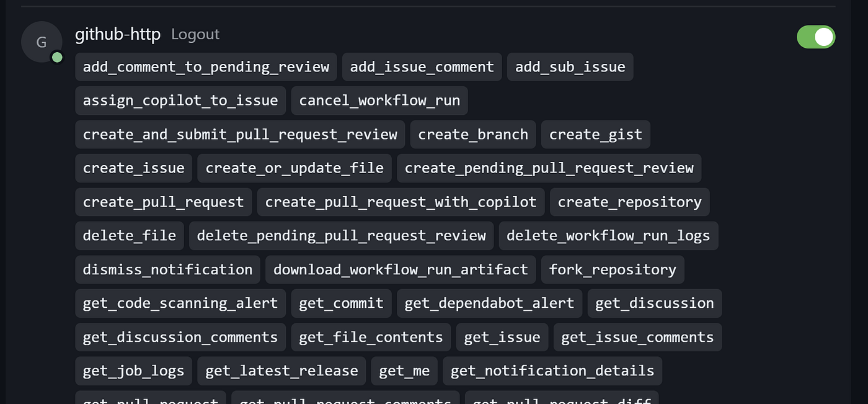Click the download_workflow_run_artifact tag
The image size is (868, 404).
coord(401,269)
